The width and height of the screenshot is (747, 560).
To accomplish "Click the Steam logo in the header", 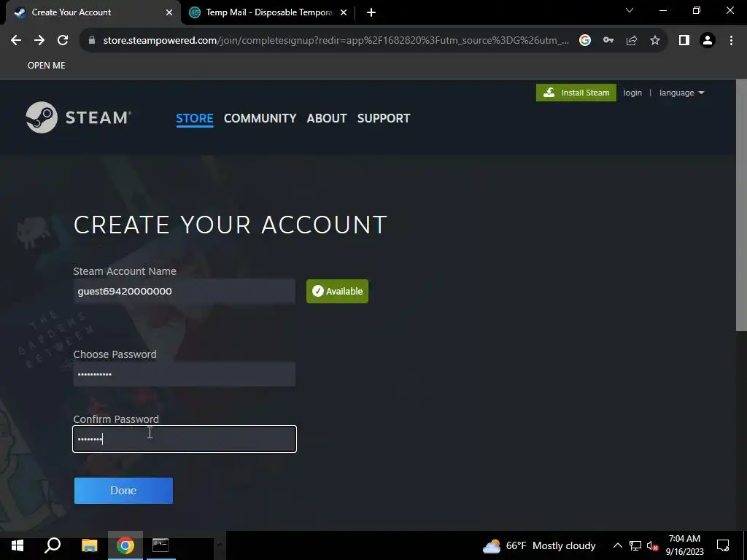I will (79, 117).
